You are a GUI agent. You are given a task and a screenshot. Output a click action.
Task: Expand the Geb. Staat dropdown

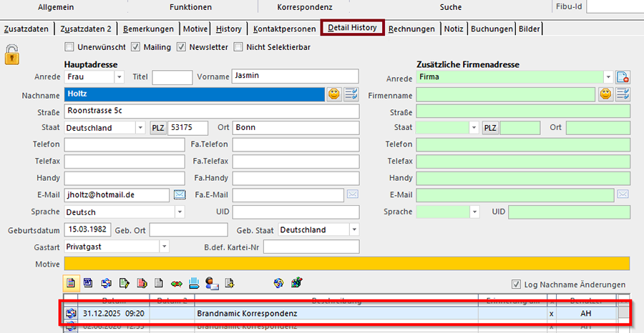pos(354,229)
